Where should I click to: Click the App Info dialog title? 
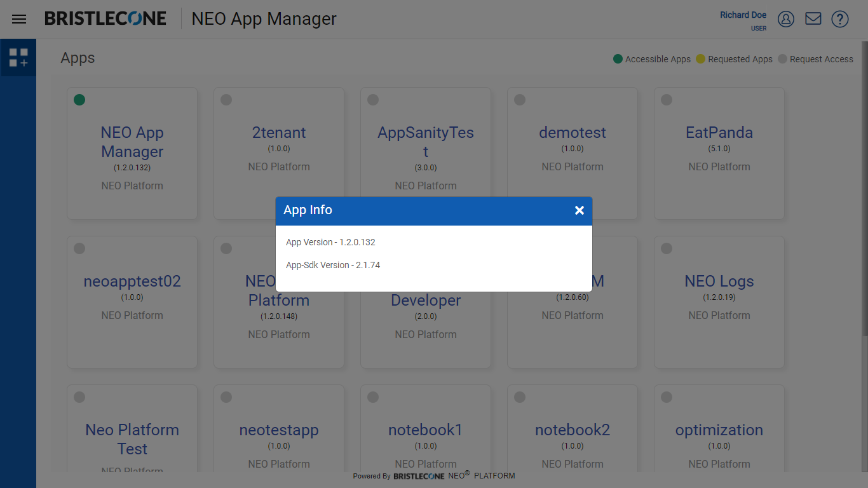308,210
